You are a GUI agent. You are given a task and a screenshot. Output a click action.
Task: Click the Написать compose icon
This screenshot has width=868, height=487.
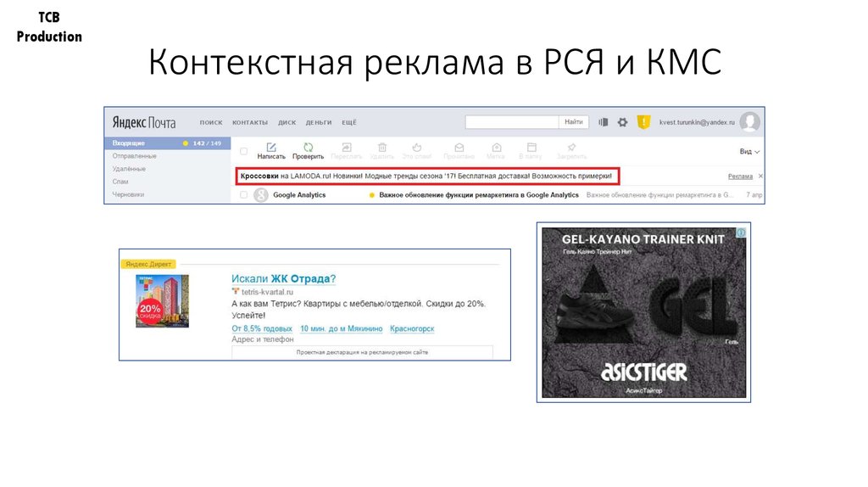[x=271, y=147]
